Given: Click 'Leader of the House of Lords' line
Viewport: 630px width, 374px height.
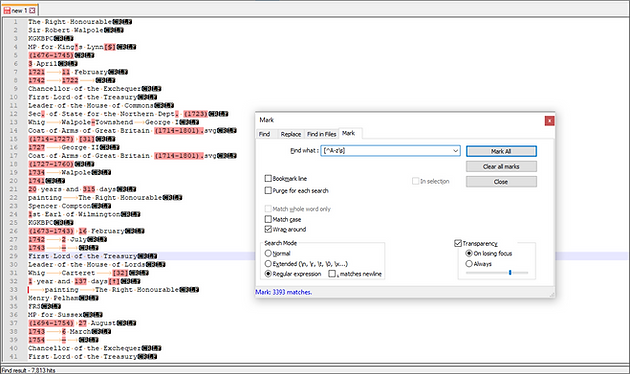Looking at the screenshot, I should (x=86, y=264).
